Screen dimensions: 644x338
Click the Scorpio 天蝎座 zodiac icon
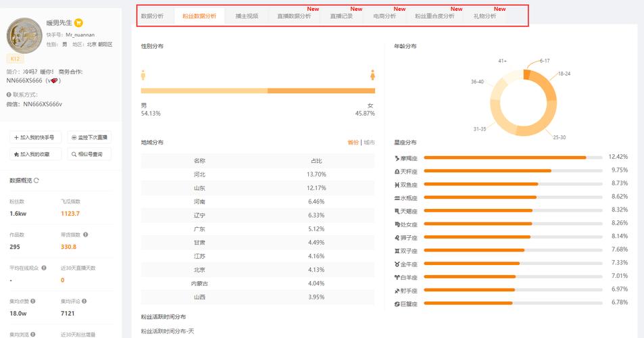click(397, 210)
